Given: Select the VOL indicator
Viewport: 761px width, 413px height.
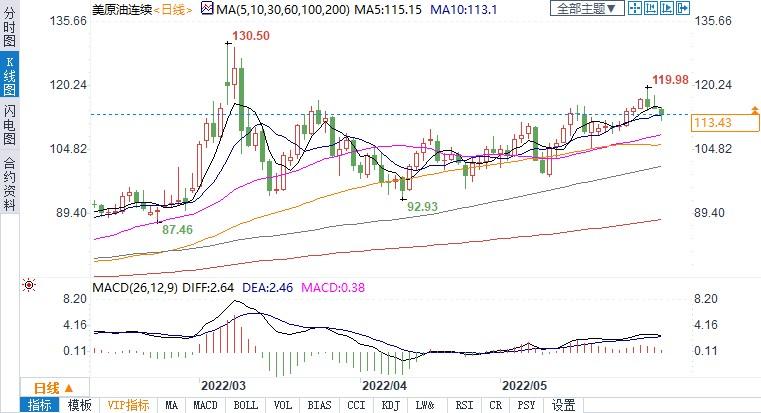Looking at the screenshot, I should [x=282, y=405].
